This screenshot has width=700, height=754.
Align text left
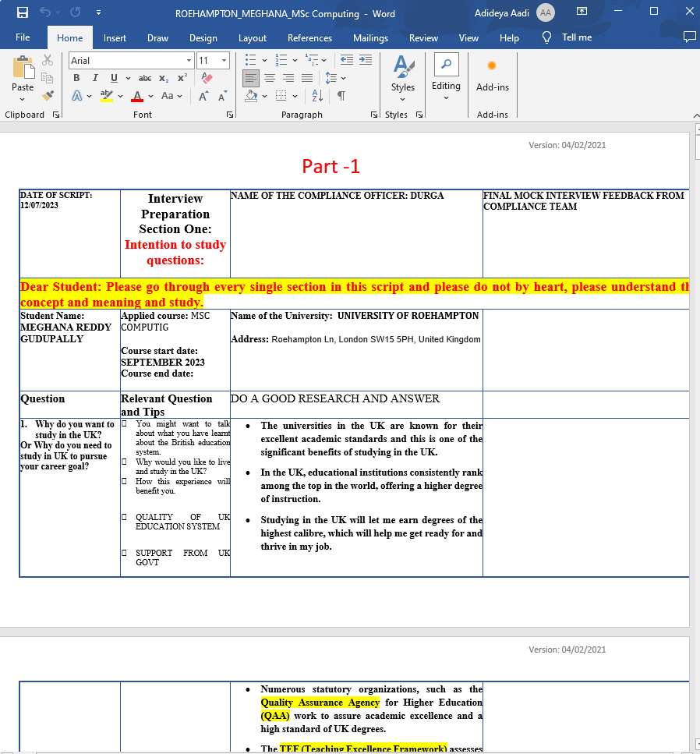click(x=250, y=78)
